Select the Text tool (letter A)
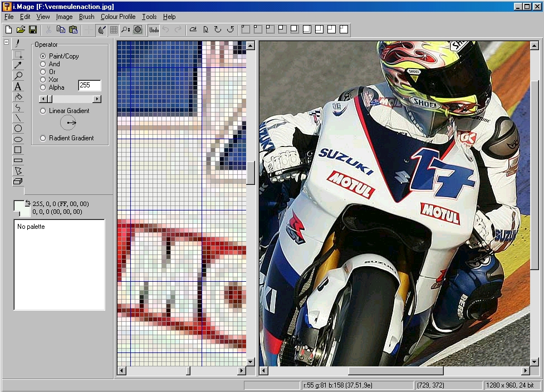Viewport: 544px width, 392px height. 18,86
